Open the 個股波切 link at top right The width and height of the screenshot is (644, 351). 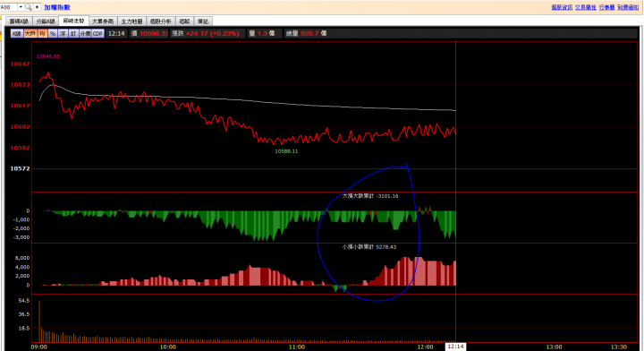tap(562, 7)
